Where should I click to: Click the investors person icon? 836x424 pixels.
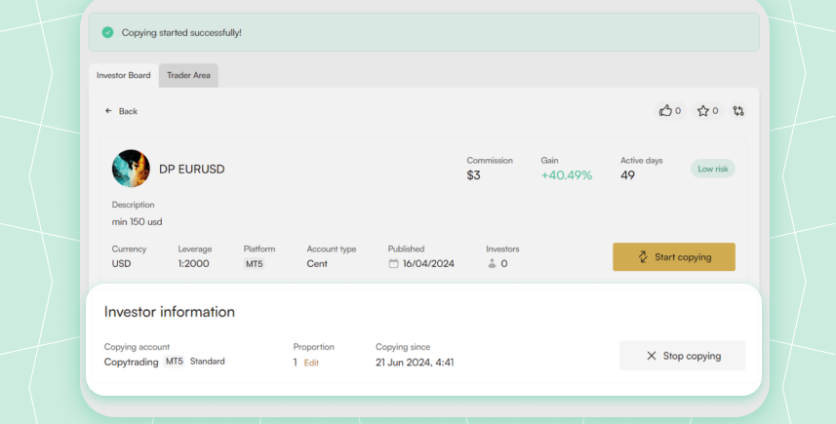coord(491,264)
